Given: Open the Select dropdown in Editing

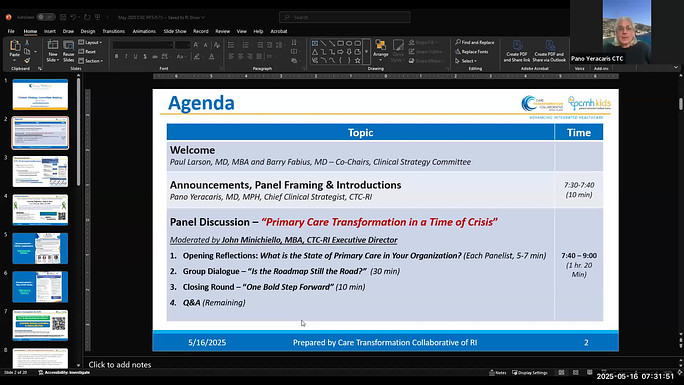Looking at the screenshot, I should 466,61.
